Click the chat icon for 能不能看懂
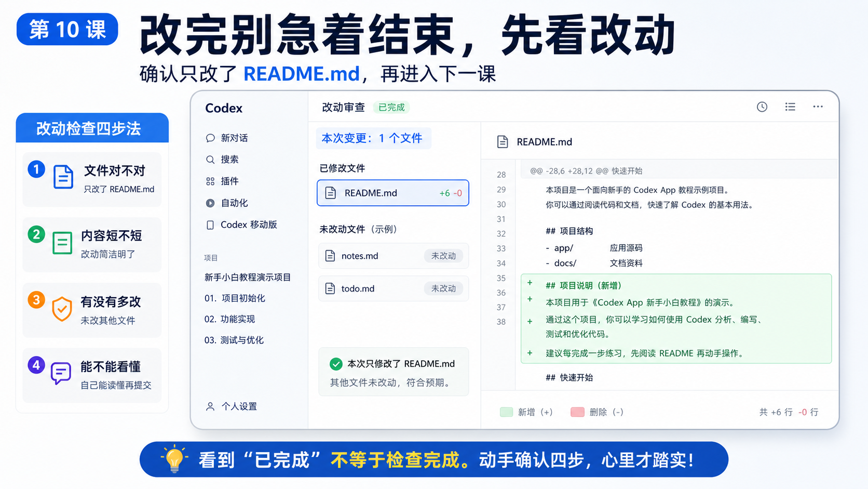 (61, 373)
